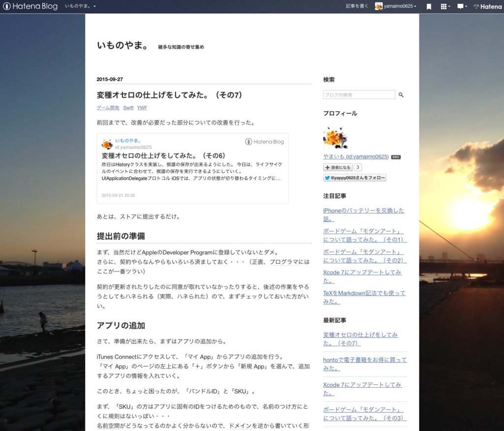Click the Hatena Blog logo on the embedded card
Screen dimensions: 504x431
(x=264, y=141)
